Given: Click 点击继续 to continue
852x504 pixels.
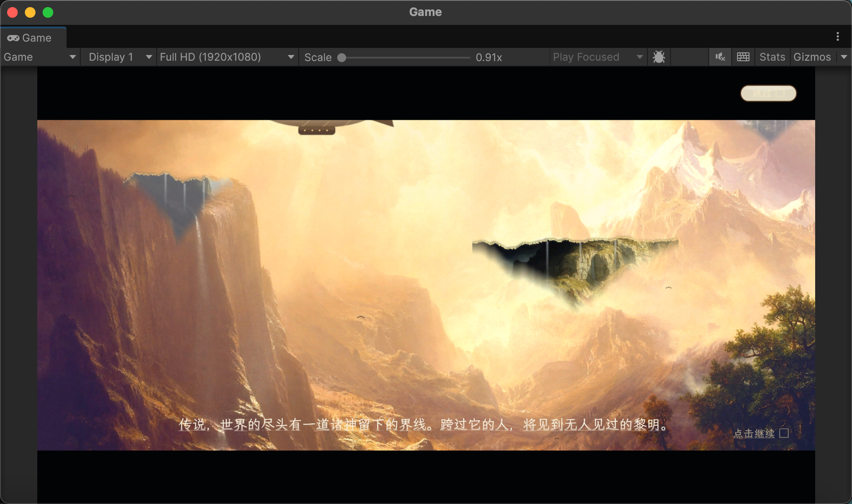Looking at the screenshot, I should 761,433.
